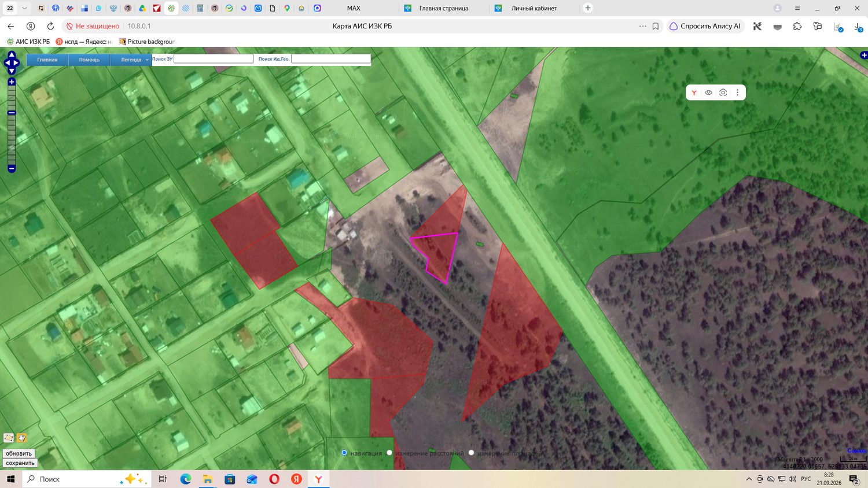
Task: Reload the page with the refresh icon
Action: [x=50, y=26]
